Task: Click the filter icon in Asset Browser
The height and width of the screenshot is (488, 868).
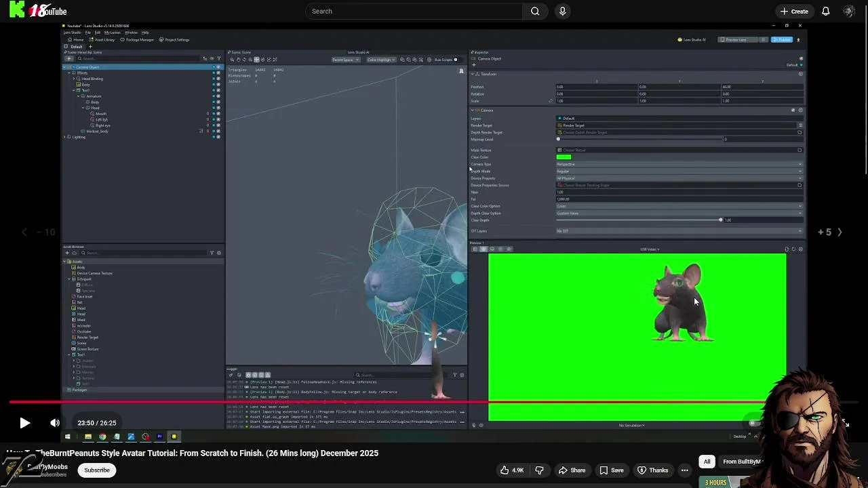Action: tap(212, 253)
